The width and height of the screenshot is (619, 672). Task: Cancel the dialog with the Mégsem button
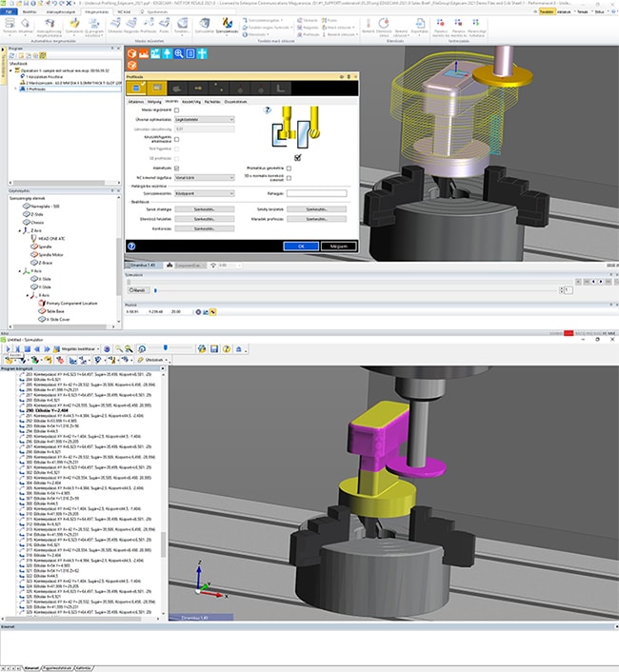(339, 246)
